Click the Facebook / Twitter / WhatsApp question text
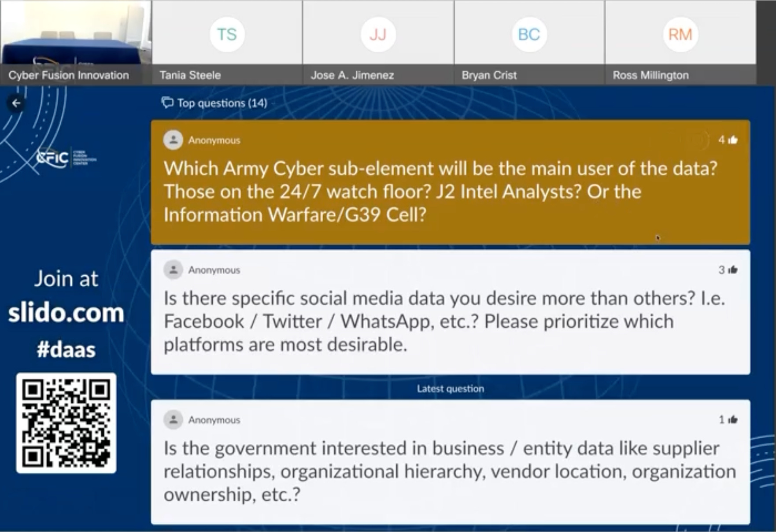This screenshot has width=776, height=532. point(444,321)
